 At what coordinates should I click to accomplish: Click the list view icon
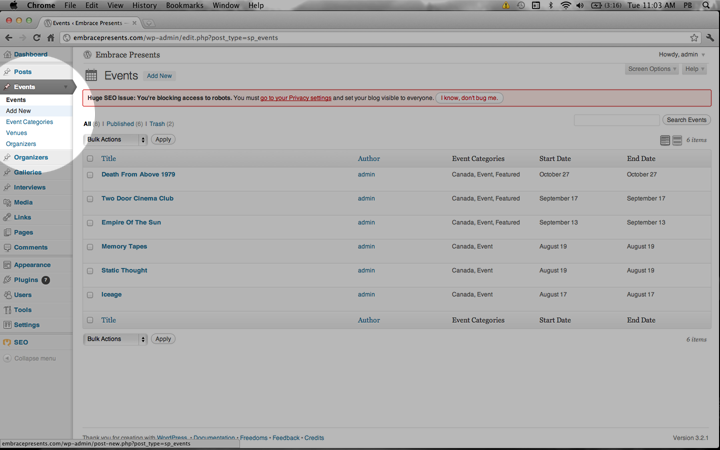[x=665, y=140]
